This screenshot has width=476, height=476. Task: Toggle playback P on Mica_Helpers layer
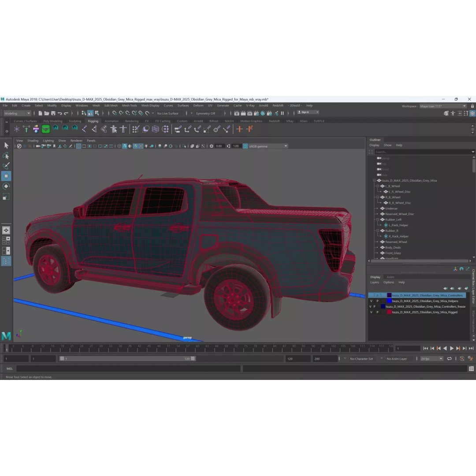point(377,301)
